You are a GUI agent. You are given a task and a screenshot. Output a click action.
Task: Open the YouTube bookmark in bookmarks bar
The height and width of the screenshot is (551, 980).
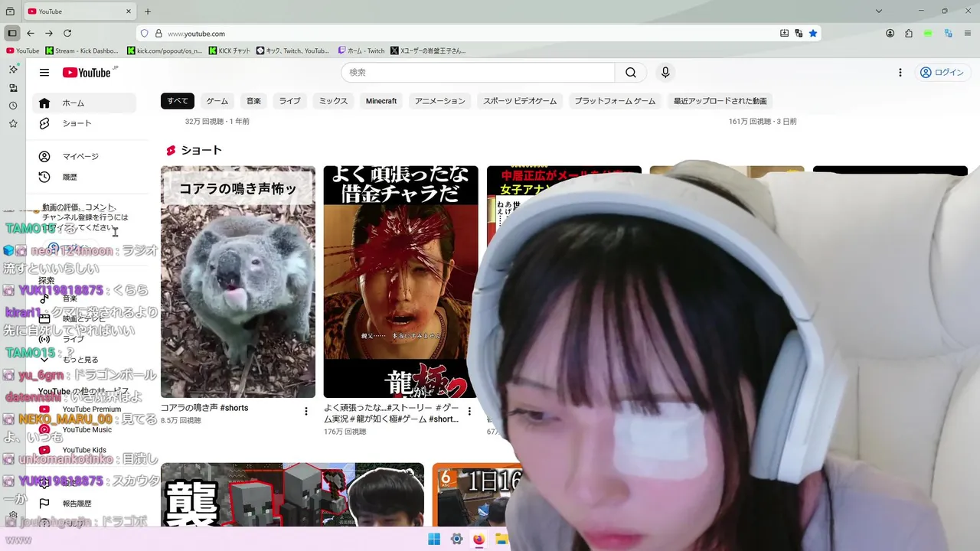[x=22, y=51]
